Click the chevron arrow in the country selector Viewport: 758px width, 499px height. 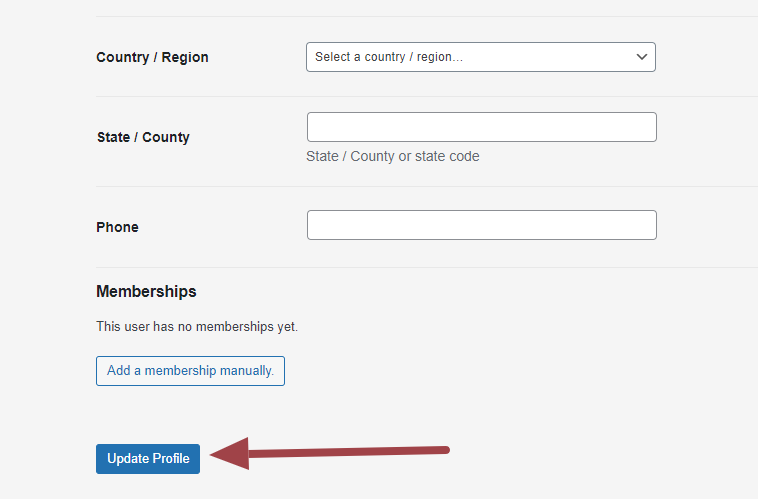click(x=642, y=57)
